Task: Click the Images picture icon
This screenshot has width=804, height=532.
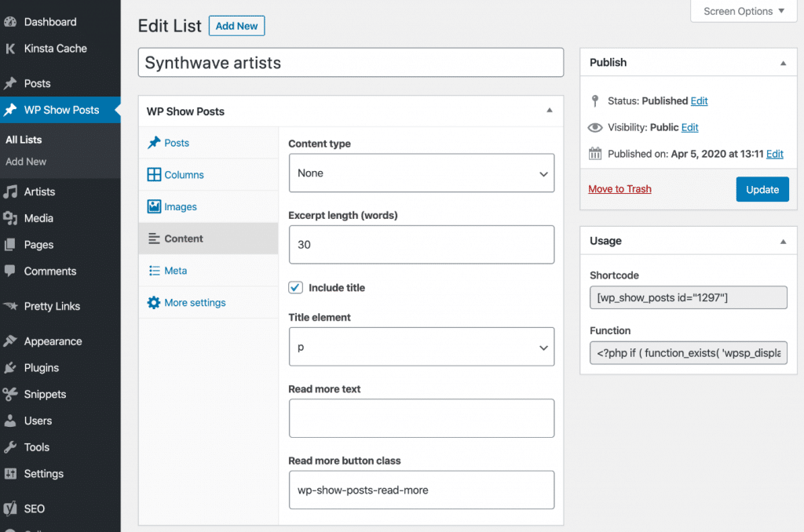Action: 154,206
